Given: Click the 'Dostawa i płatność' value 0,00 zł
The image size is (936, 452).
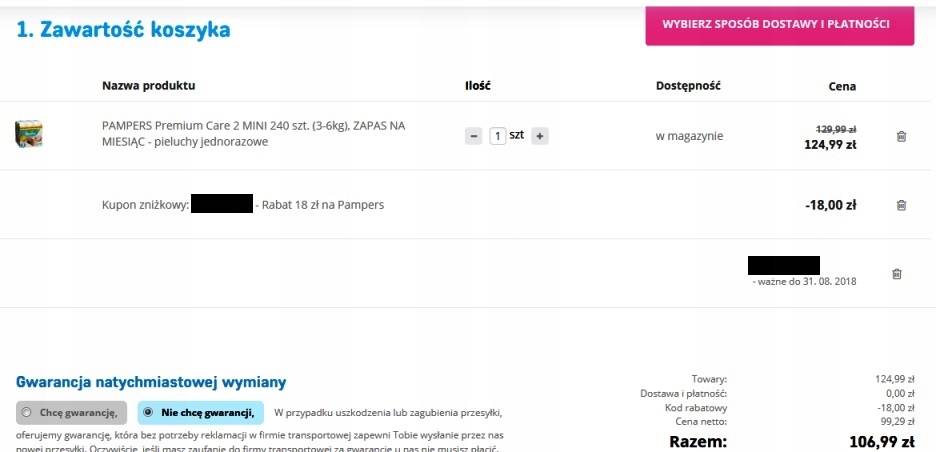Looking at the screenshot, I should point(898,393).
